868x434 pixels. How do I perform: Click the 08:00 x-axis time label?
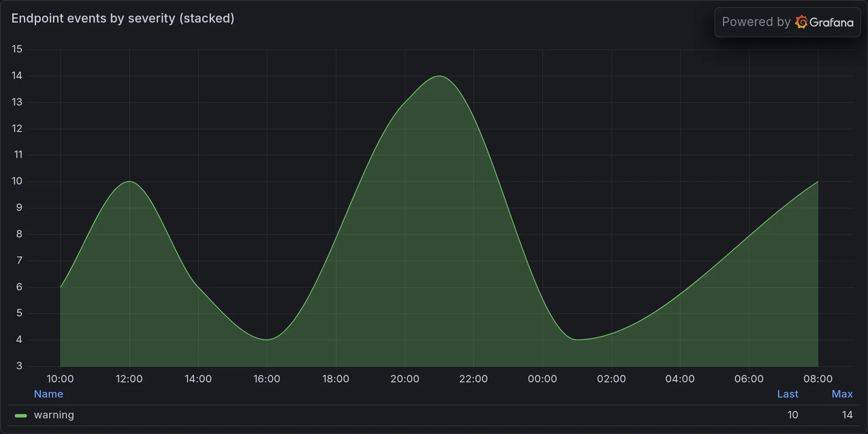[818, 379]
